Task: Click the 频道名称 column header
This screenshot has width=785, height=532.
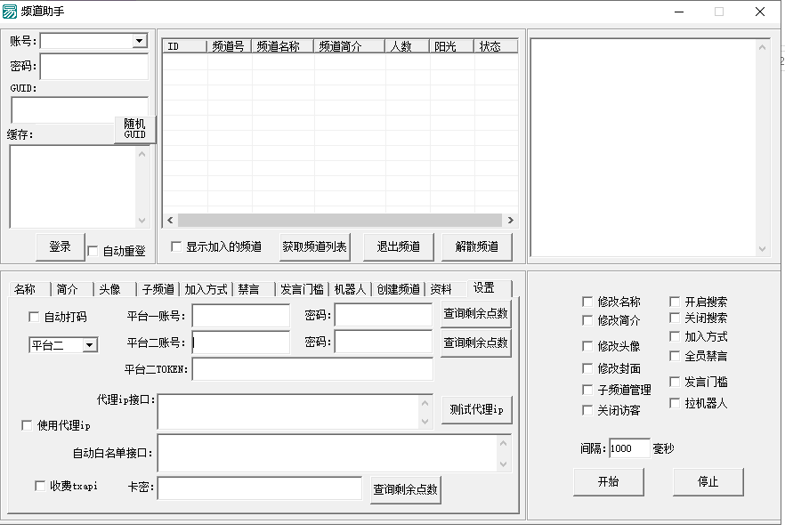Action: click(x=282, y=46)
